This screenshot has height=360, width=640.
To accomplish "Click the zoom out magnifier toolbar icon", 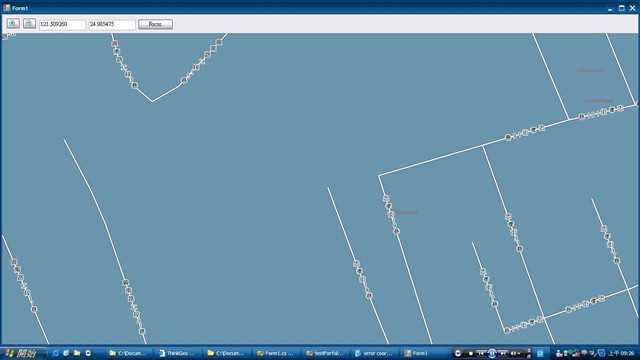I will pos(29,24).
